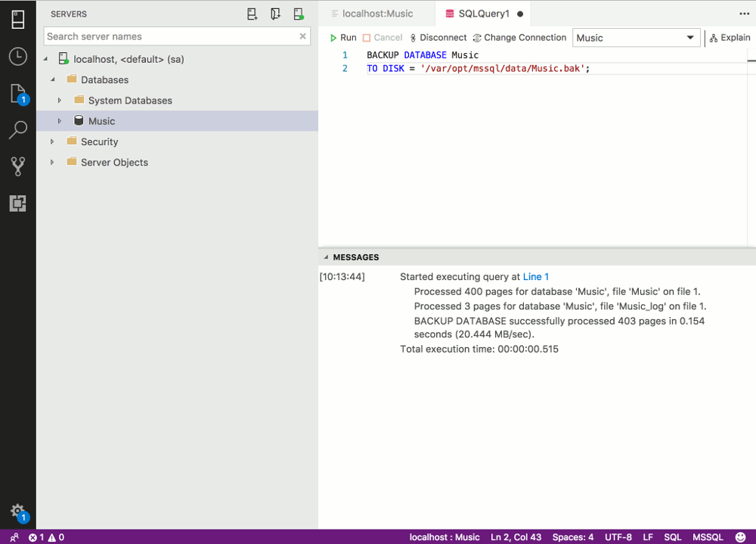756x544 pixels.
Task: Expand the Music database node
Action: coord(60,121)
